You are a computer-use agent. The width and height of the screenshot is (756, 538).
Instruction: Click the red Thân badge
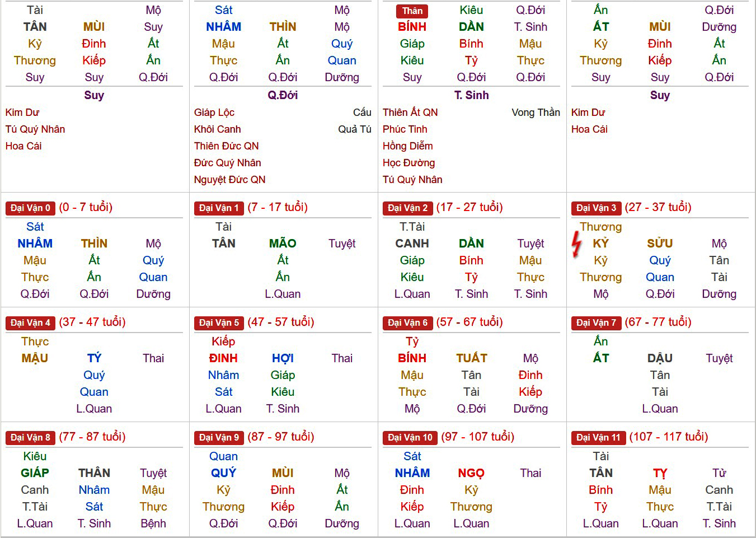pyautogui.click(x=412, y=11)
